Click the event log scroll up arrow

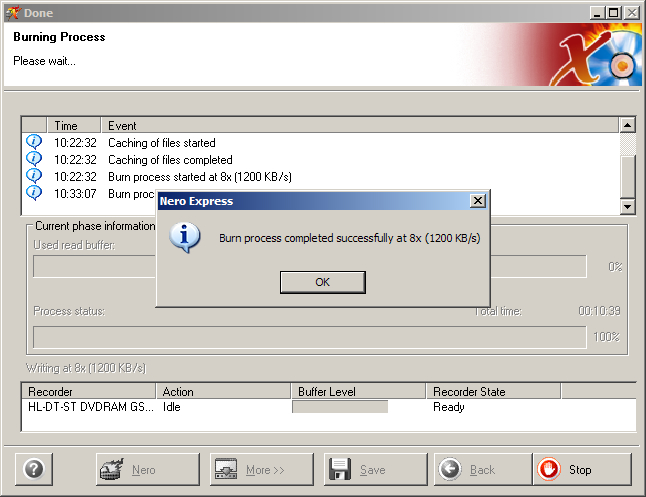coord(627,125)
